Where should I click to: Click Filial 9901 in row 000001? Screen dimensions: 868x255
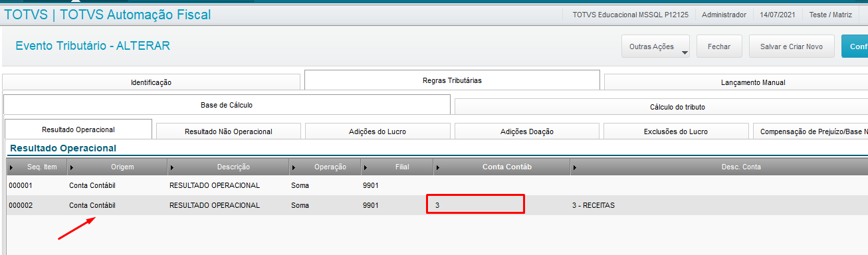(371, 185)
